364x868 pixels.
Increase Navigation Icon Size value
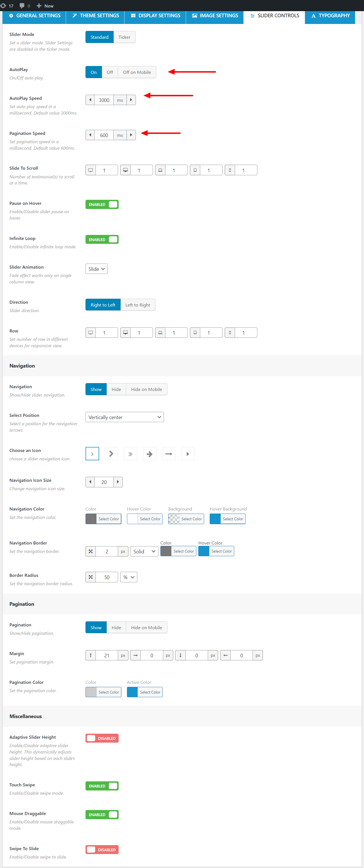118,482
